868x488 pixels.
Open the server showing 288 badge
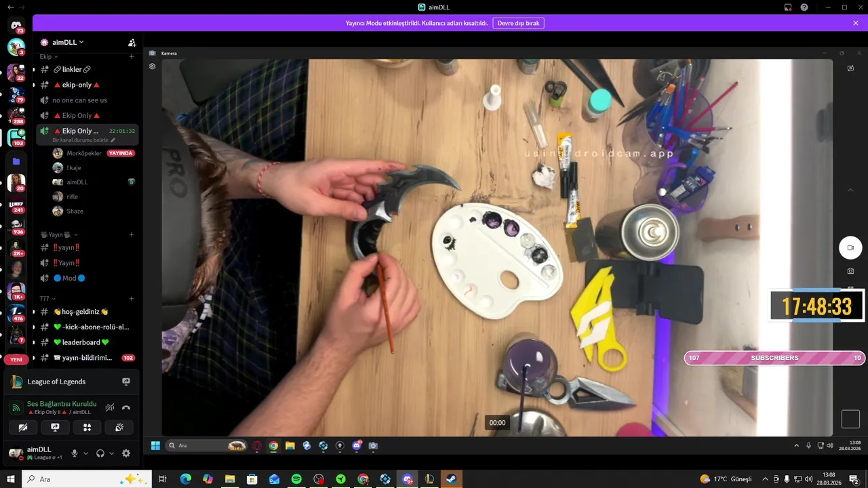click(x=16, y=117)
